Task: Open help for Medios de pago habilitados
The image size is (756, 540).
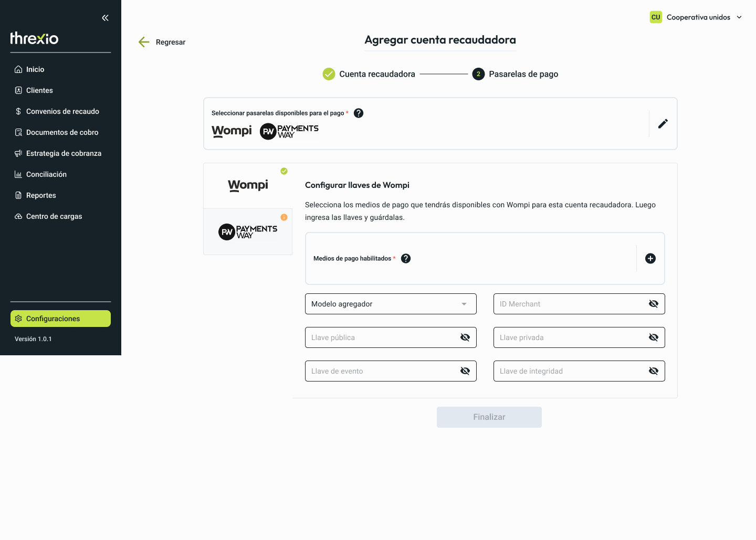Action: [x=406, y=258]
